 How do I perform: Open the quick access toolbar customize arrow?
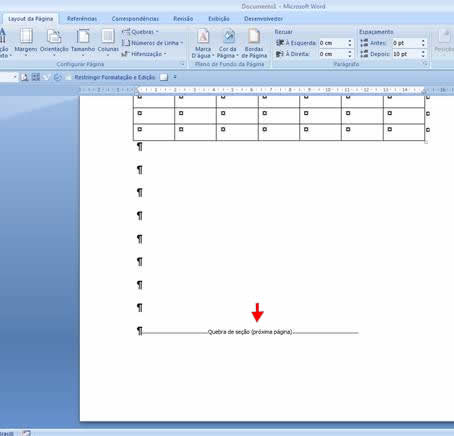pyautogui.click(x=175, y=77)
